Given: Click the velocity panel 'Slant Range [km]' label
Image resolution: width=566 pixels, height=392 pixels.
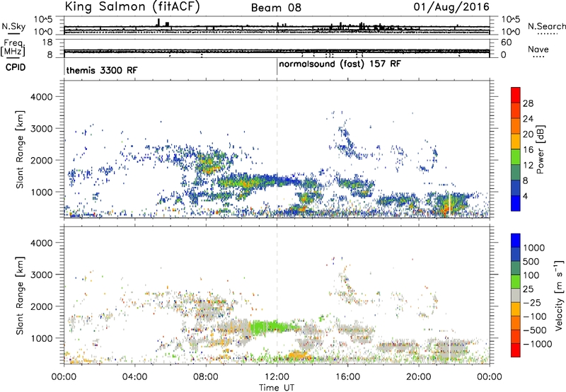Looking at the screenshot, I should [x=20, y=295].
